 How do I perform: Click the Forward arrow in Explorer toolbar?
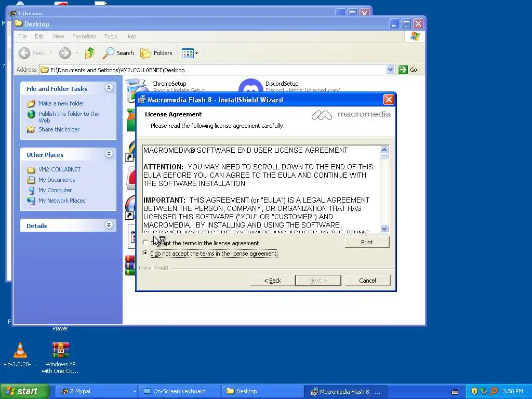coord(65,53)
